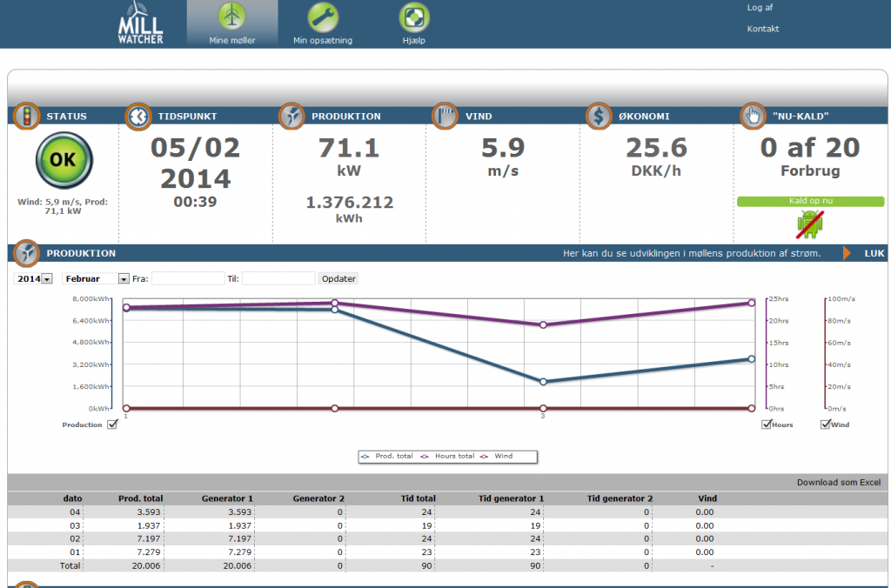Open the Kontakt link

pos(762,29)
